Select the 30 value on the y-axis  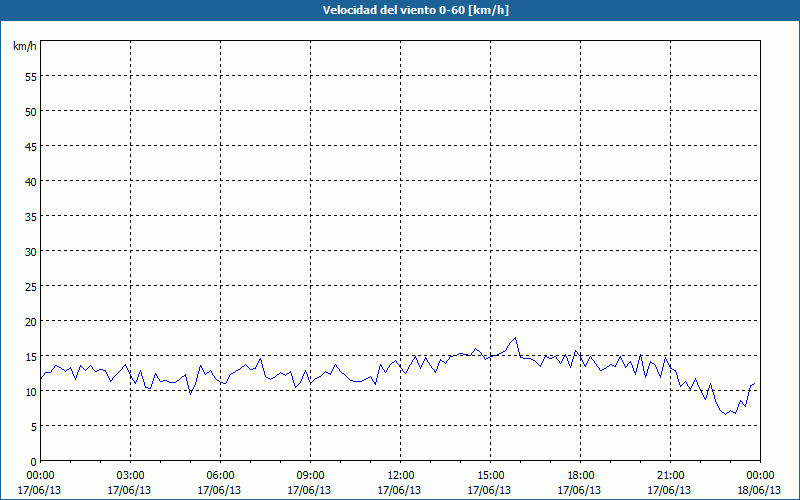coord(31,252)
